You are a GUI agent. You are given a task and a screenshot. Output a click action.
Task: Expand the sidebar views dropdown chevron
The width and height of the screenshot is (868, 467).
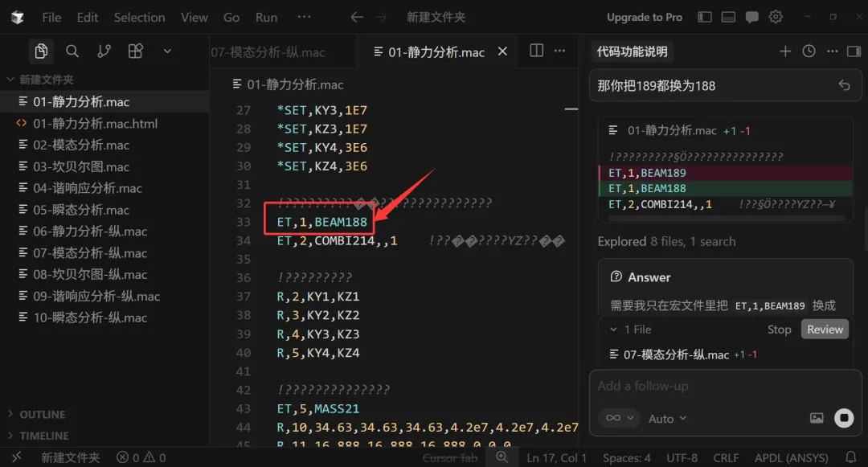tap(167, 51)
